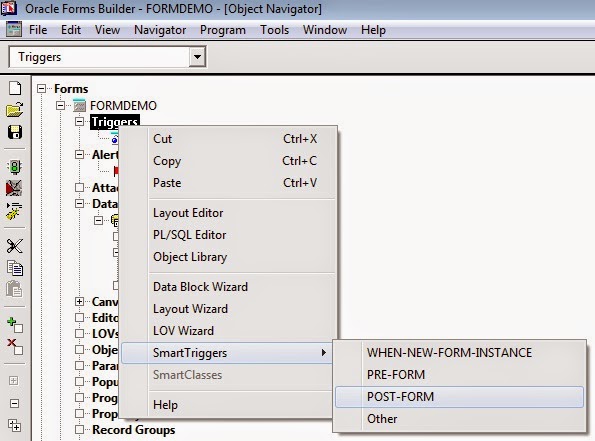The width and height of the screenshot is (595, 441).
Task: Select POST-FORM smart trigger
Action: (x=459, y=397)
